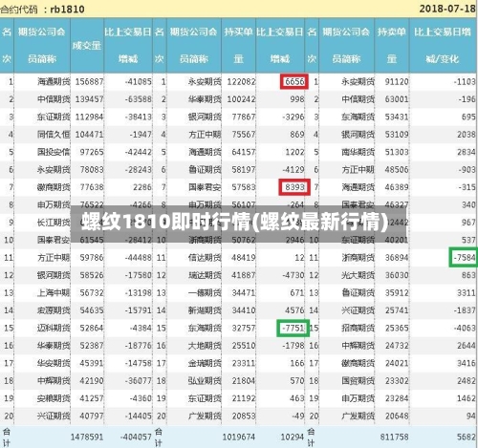The image size is (478, 448).
Task: Select long position value 20853
Action: point(244,416)
